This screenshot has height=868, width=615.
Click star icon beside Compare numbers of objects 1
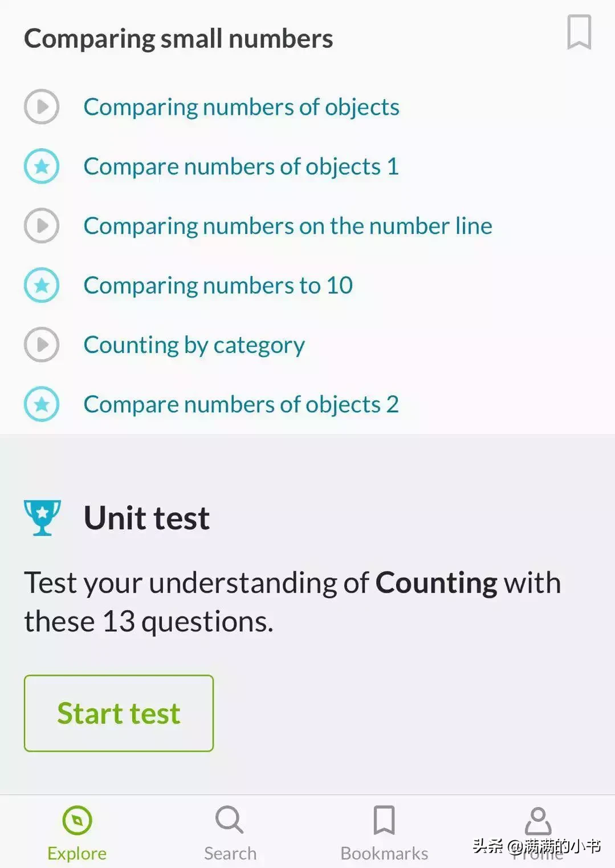click(42, 167)
